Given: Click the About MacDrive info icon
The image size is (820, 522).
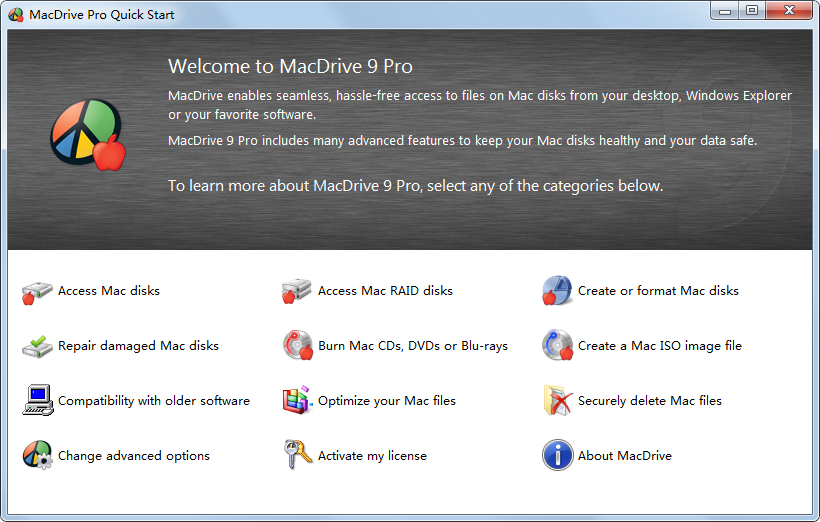Looking at the screenshot, I should (x=557, y=455).
